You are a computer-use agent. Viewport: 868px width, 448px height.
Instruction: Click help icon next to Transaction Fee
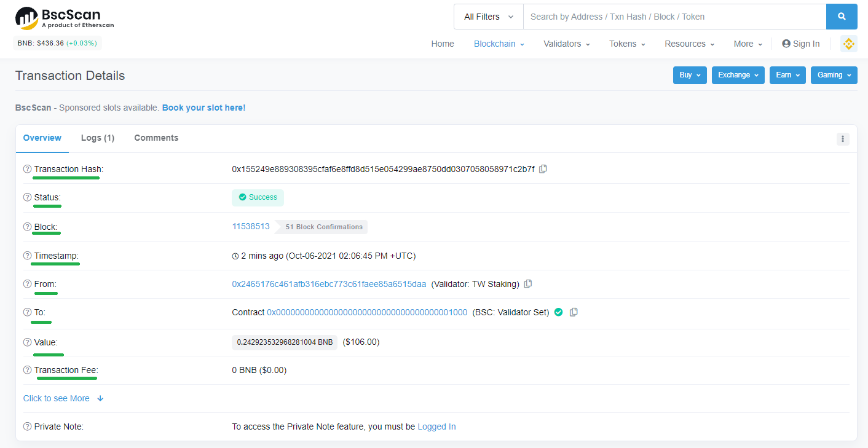27,370
